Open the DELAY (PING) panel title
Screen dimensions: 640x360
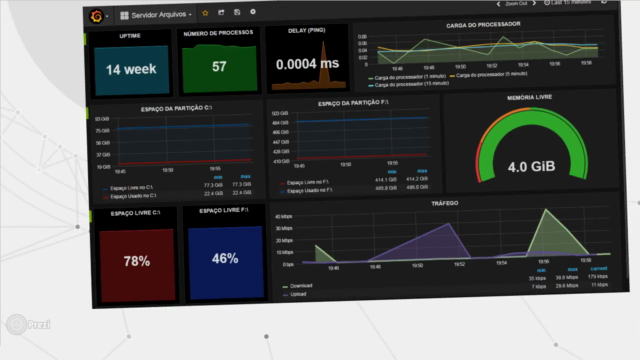[307, 30]
